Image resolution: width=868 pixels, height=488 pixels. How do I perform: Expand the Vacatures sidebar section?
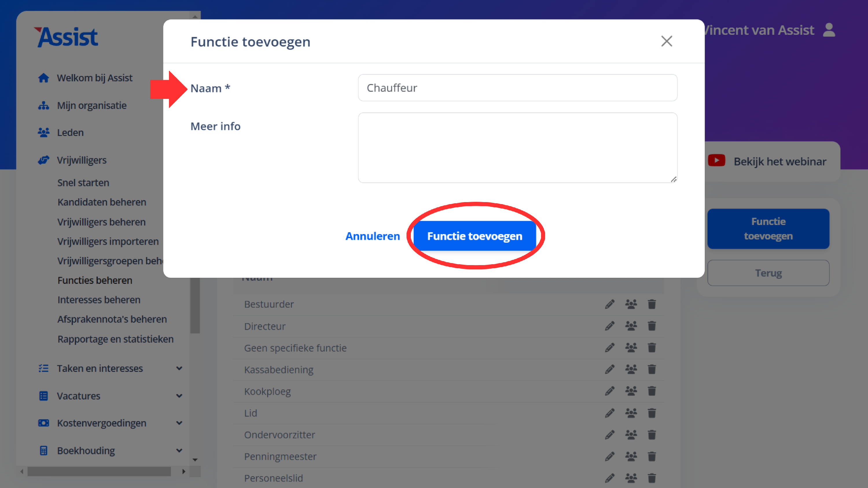tap(179, 396)
